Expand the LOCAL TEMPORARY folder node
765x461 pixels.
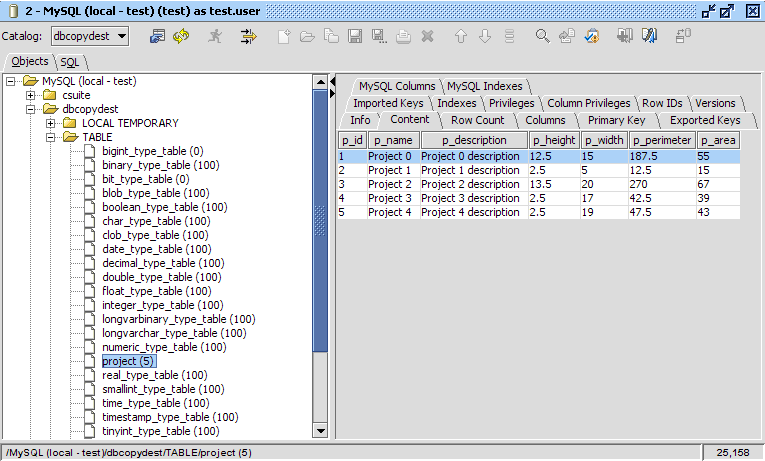point(51,123)
